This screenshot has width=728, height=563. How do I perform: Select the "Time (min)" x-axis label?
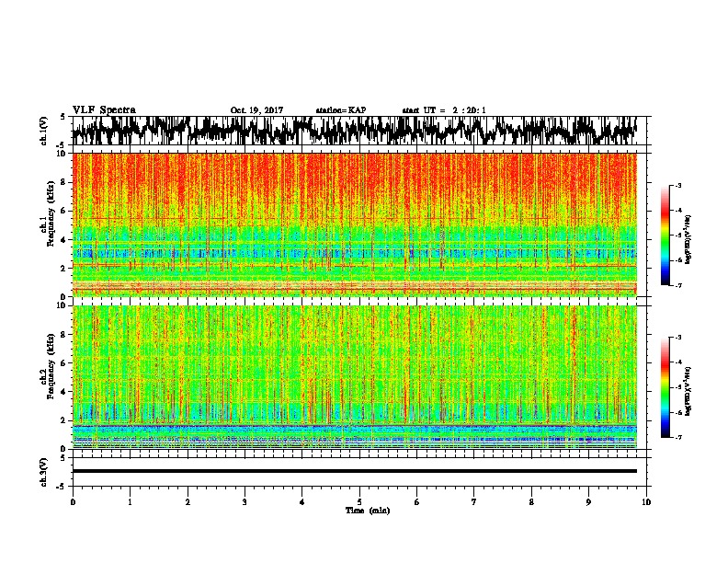(x=368, y=511)
